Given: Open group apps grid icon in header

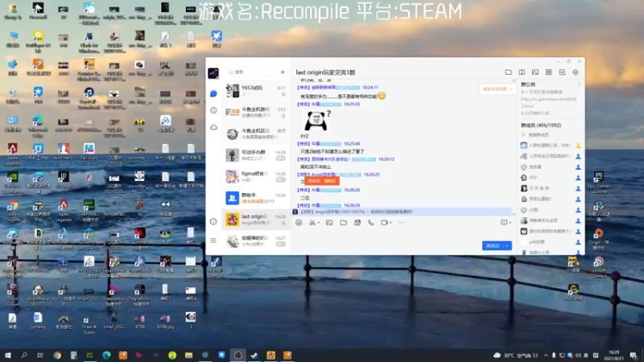Looking at the screenshot, I should (549, 72).
